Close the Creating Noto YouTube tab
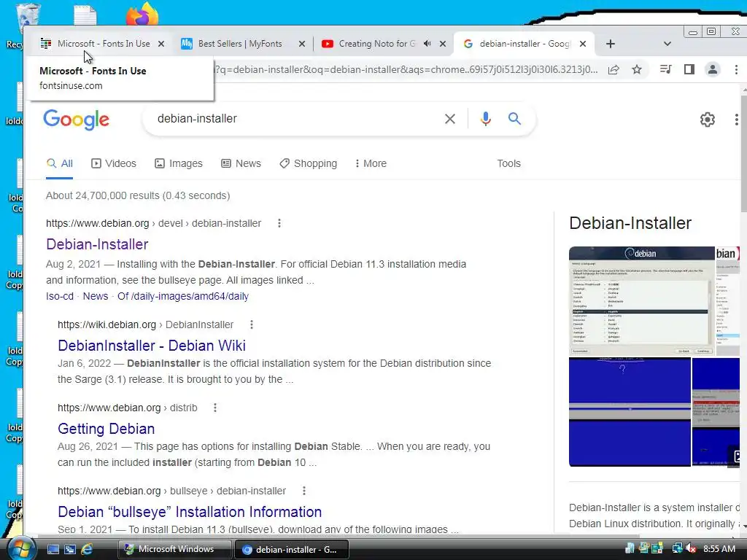The width and height of the screenshot is (747, 560). (443, 44)
